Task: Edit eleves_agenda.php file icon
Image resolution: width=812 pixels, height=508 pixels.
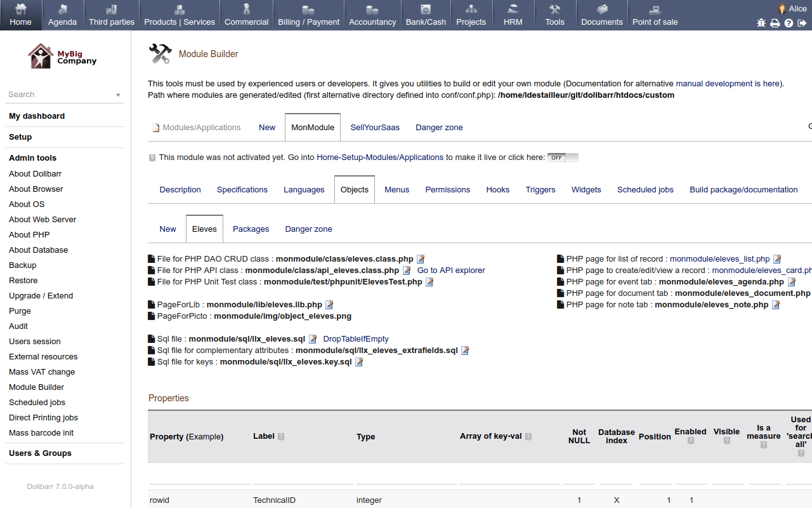Action: [792, 282]
